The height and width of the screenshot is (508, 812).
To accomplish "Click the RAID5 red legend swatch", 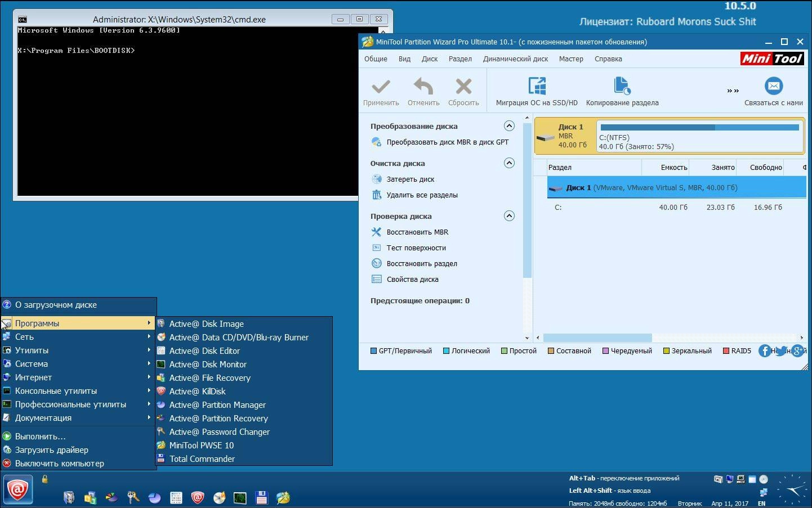I will point(726,350).
